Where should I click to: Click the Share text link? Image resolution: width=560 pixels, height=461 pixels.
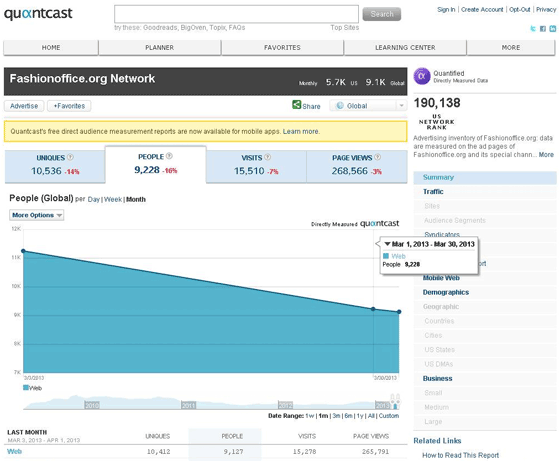pos(311,106)
